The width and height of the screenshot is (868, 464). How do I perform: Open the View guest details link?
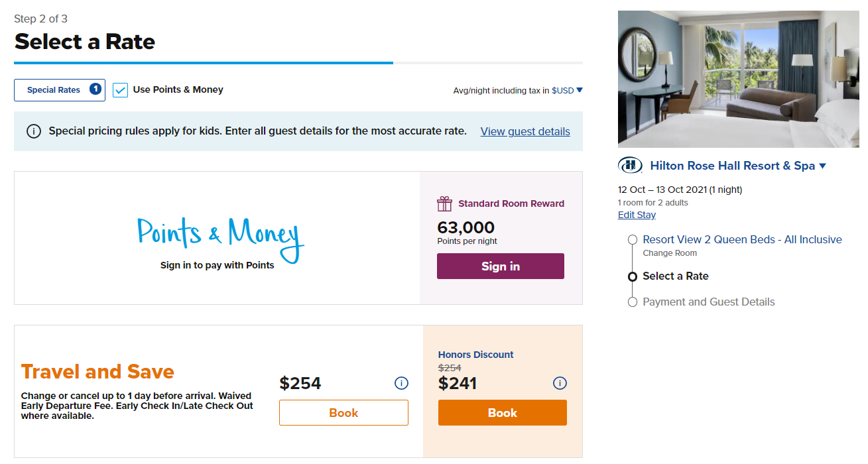(525, 131)
